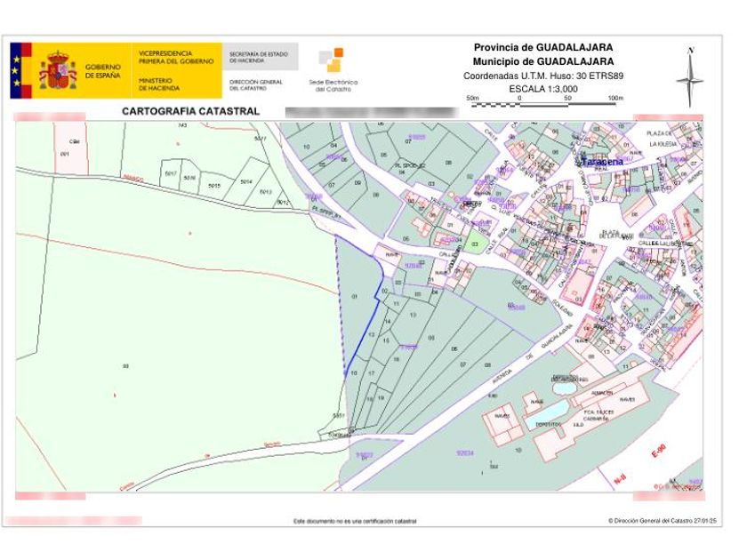747x560 pixels.
Task: Click the FCA. DULCES building label
Action: pos(598,412)
